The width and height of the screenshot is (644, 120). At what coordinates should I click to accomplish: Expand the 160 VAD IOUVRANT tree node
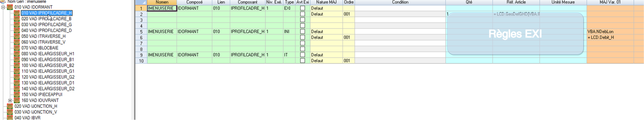10,100
